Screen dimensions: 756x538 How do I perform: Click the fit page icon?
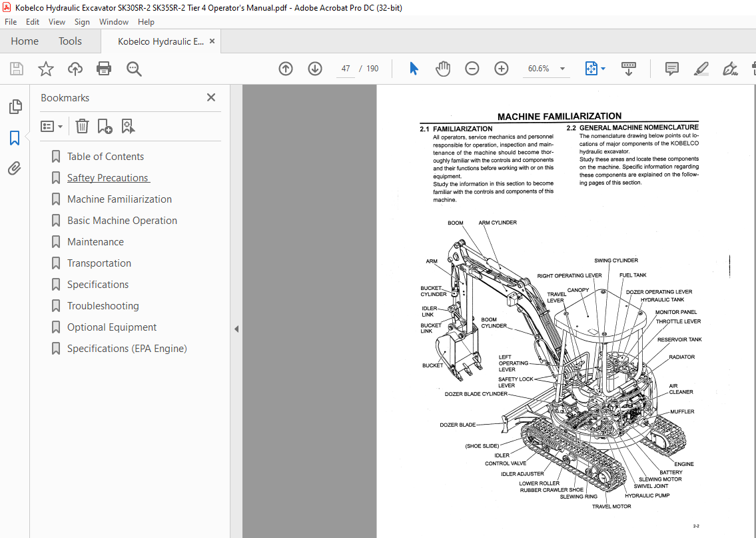click(x=591, y=69)
